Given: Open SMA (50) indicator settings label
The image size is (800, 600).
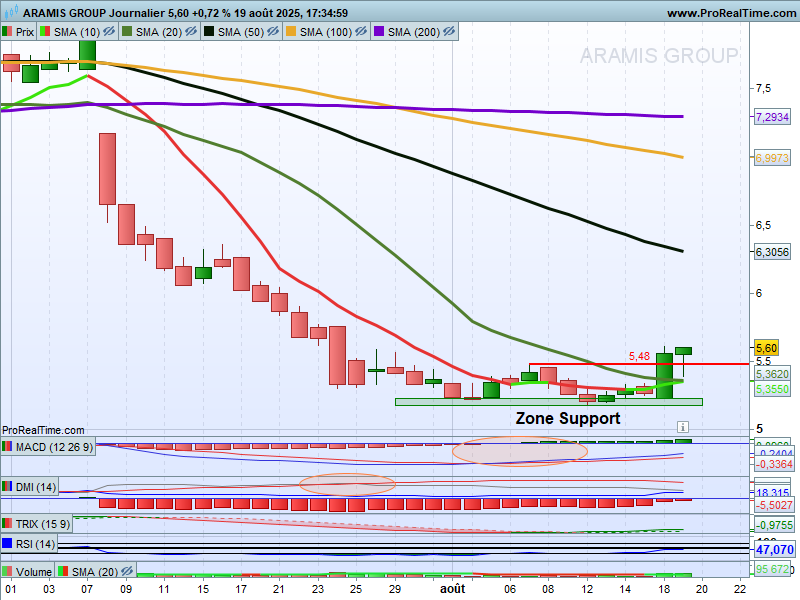Looking at the screenshot, I should [x=241, y=32].
